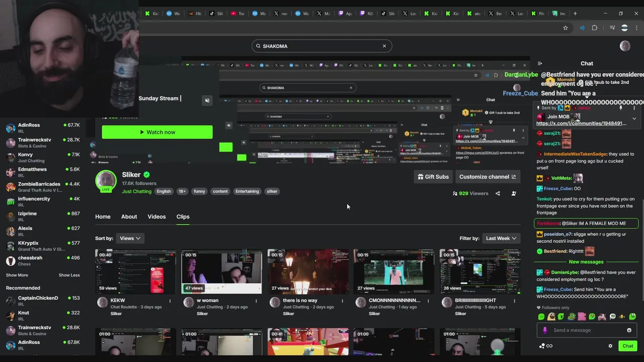This screenshot has width=644, height=362.
Task: Open the Sort by Views dropdown
Action: tap(130, 238)
